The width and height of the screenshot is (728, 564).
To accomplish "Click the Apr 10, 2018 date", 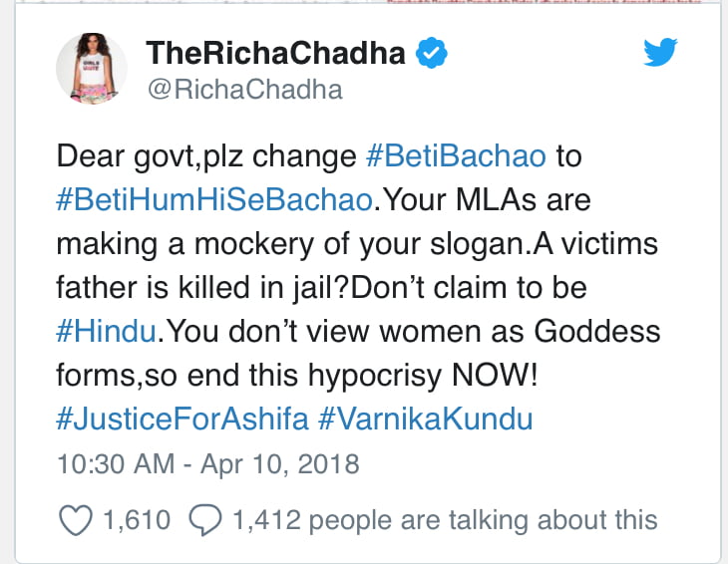I will [x=281, y=463].
